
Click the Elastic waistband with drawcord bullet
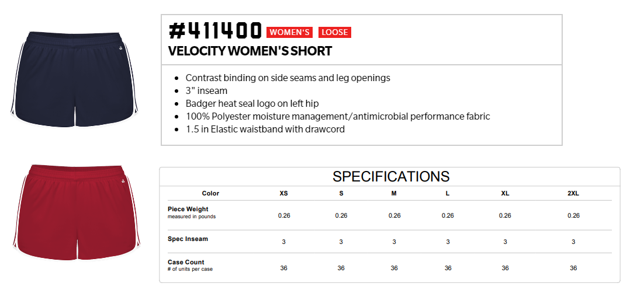click(265, 129)
